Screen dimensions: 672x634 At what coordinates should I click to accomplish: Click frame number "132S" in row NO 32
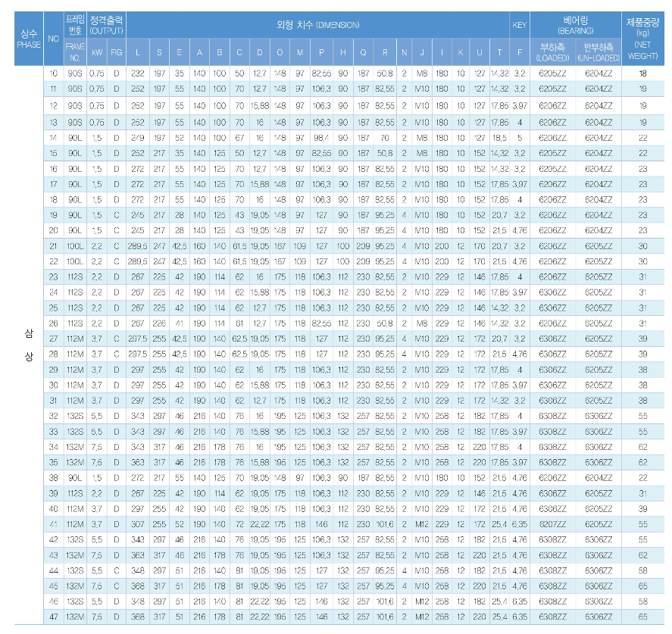(75, 416)
